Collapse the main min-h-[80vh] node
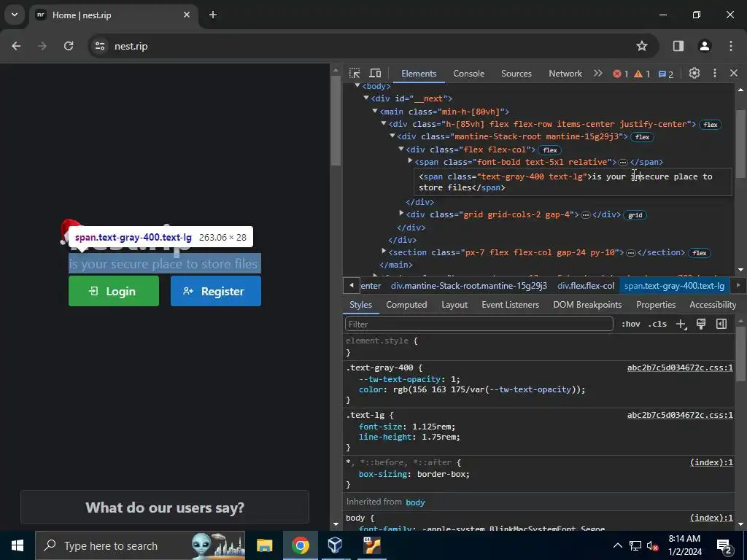This screenshot has width=747, height=560. (x=375, y=111)
